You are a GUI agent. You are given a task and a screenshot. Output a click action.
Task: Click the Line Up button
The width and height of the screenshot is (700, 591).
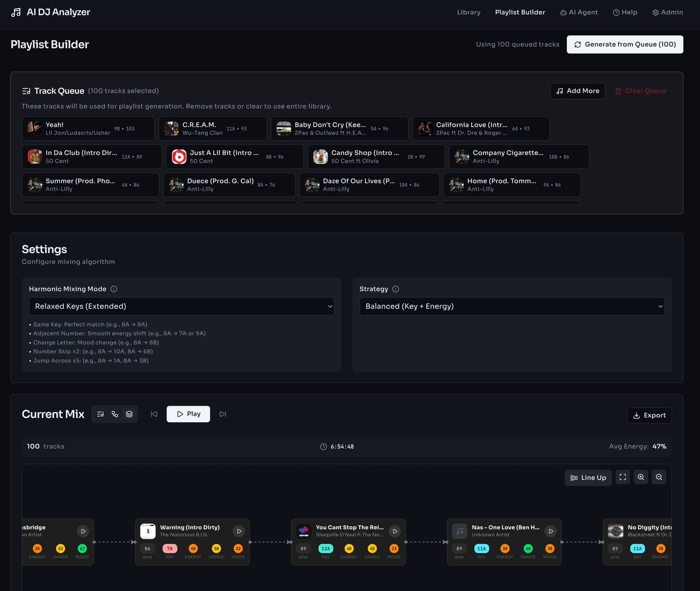point(588,478)
